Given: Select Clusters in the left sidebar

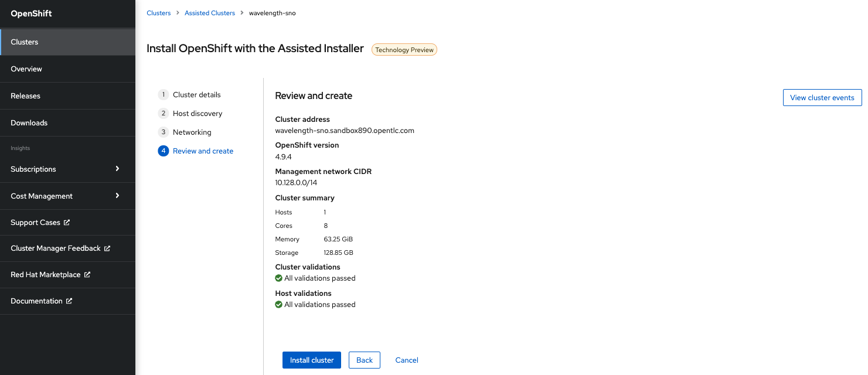Looking at the screenshot, I should click(x=24, y=42).
